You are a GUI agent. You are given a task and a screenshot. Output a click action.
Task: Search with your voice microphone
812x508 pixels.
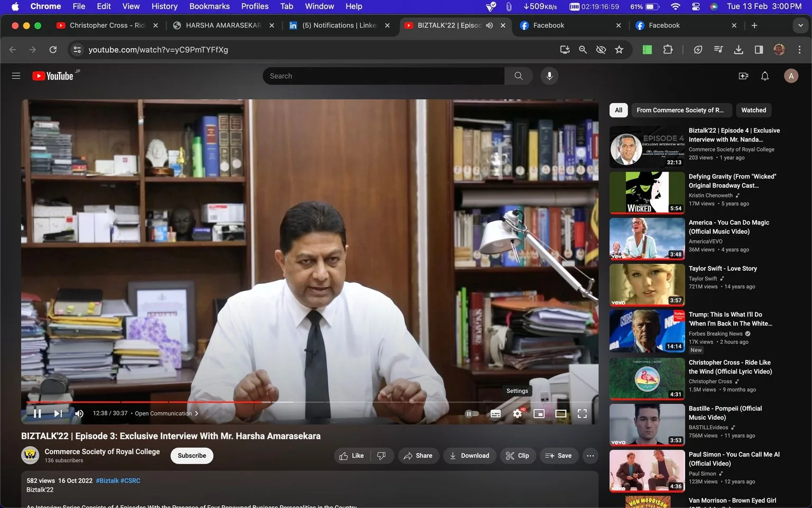coord(549,76)
